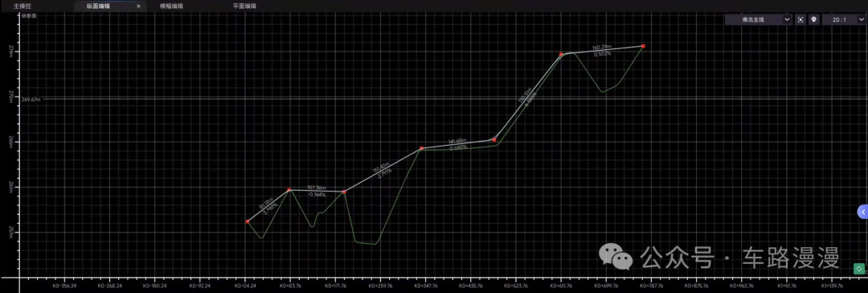This screenshot has height=293, width=868.
Task: Expand the blue side panel arrow
Action: 862,212
